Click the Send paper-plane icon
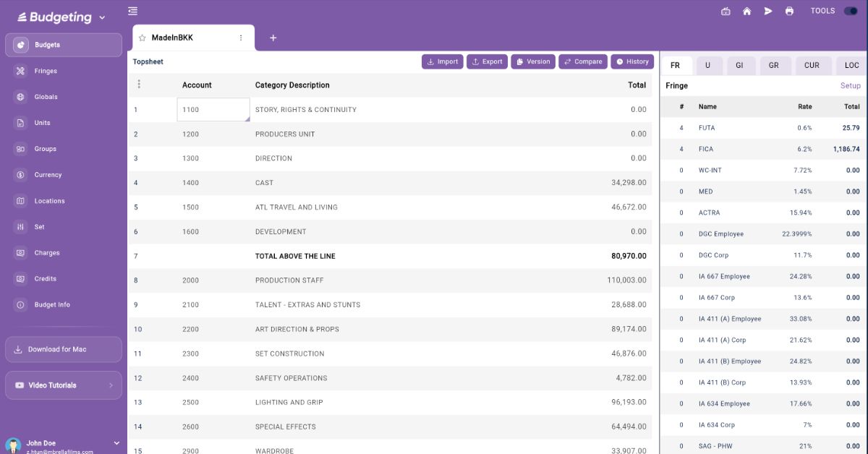 pos(768,11)
